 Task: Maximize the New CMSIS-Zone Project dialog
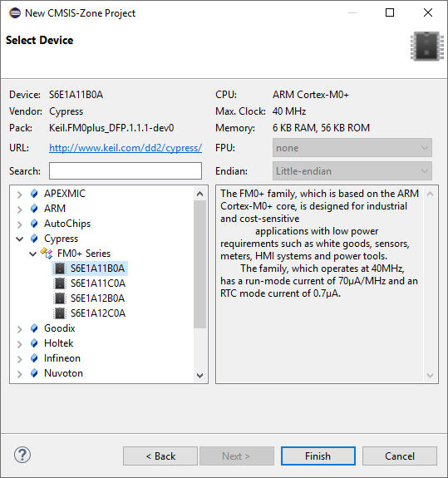pyautogui.click(x=390, y=12)
